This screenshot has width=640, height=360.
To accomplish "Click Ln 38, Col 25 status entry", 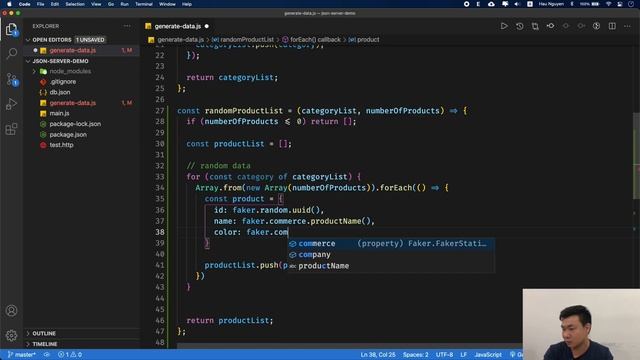I will (x=378, y=355).
